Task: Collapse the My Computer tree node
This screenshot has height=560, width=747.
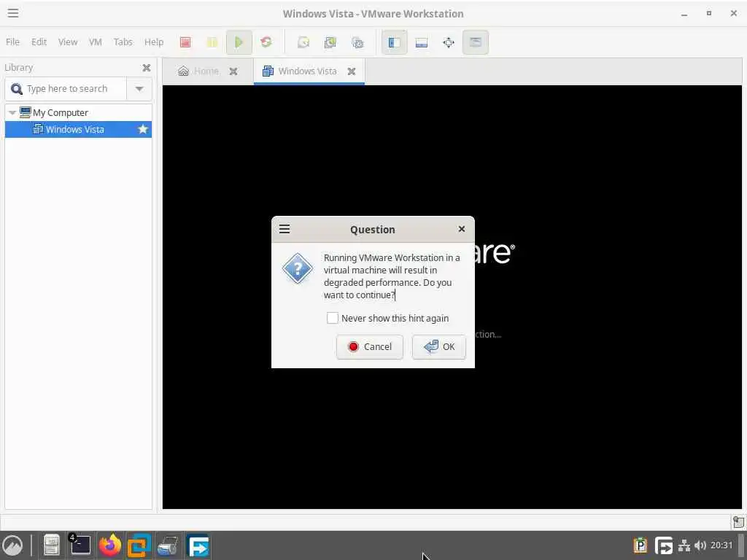Action: [12, 113]
